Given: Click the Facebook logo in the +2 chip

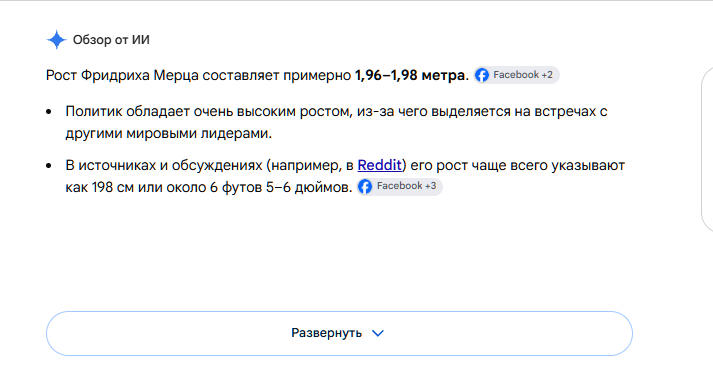Looking at the screenshot, I should pyautogui.click(x=482, y=75).
